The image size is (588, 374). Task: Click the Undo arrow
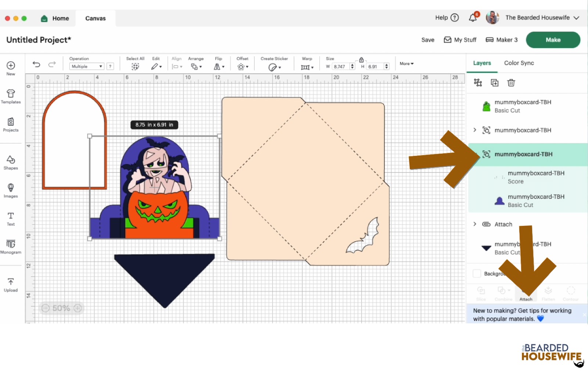36,64
